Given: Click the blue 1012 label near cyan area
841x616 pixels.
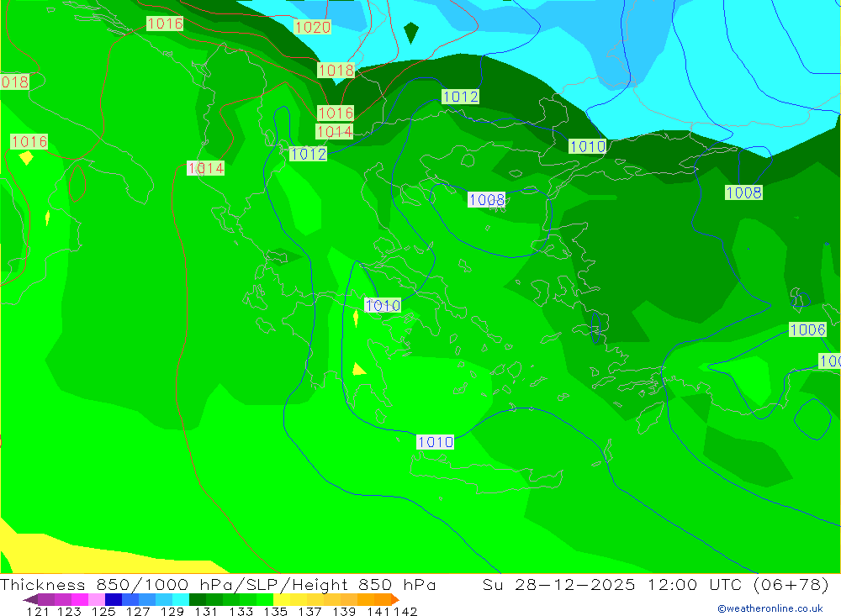Looking at the screenshot, I should pyautogui.click(x=461, y=97).
